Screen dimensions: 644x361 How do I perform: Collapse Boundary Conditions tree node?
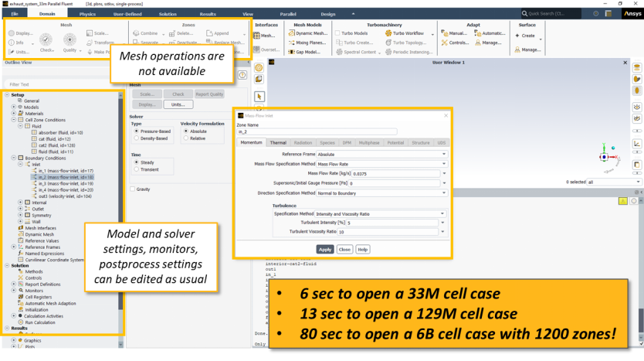click(14, 158)
